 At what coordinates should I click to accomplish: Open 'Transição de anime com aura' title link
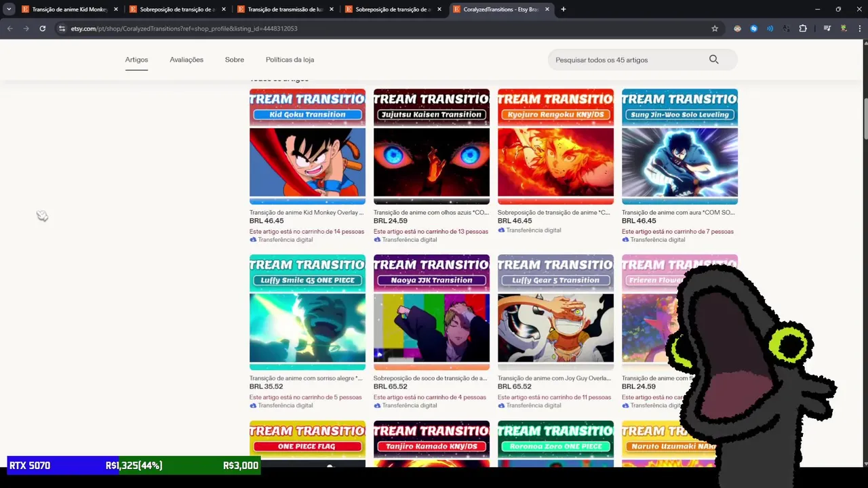coord(678,212)
